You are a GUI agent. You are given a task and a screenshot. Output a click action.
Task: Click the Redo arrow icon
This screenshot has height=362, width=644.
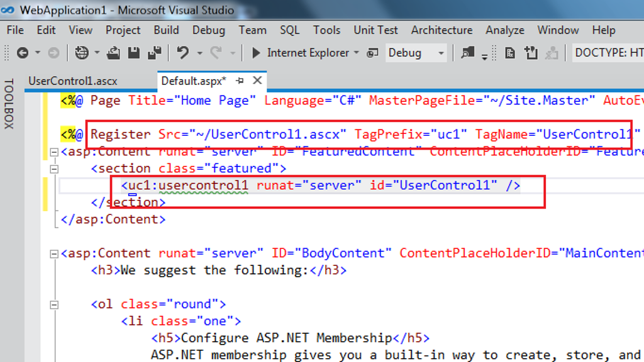coord(216,53)
